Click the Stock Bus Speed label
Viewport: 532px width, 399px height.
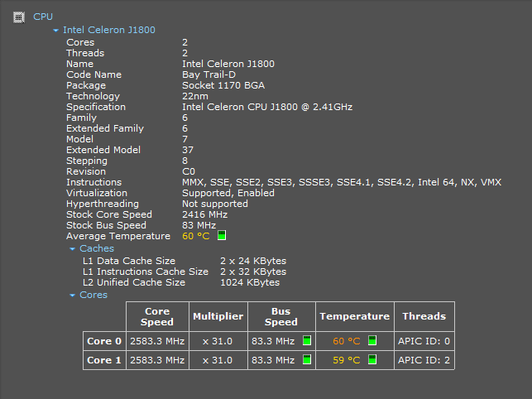[106, 225]
